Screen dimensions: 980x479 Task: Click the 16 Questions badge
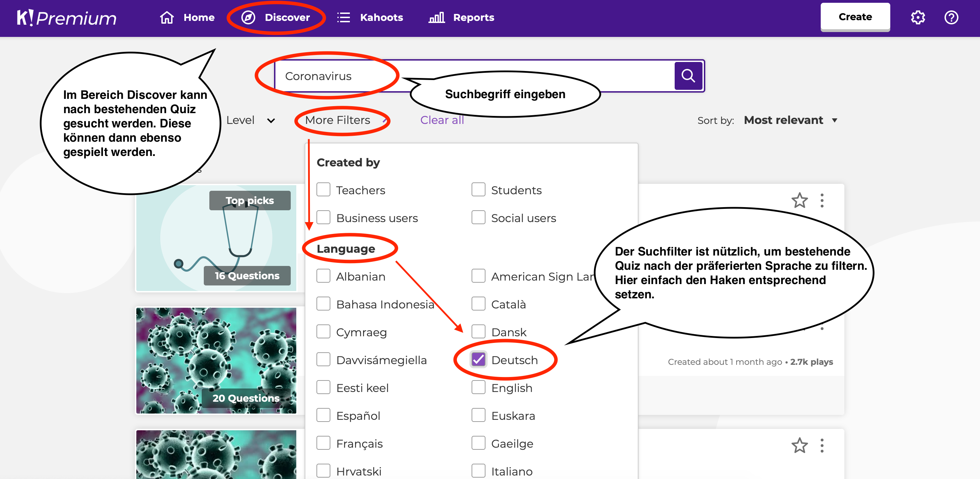coord(247,276)
